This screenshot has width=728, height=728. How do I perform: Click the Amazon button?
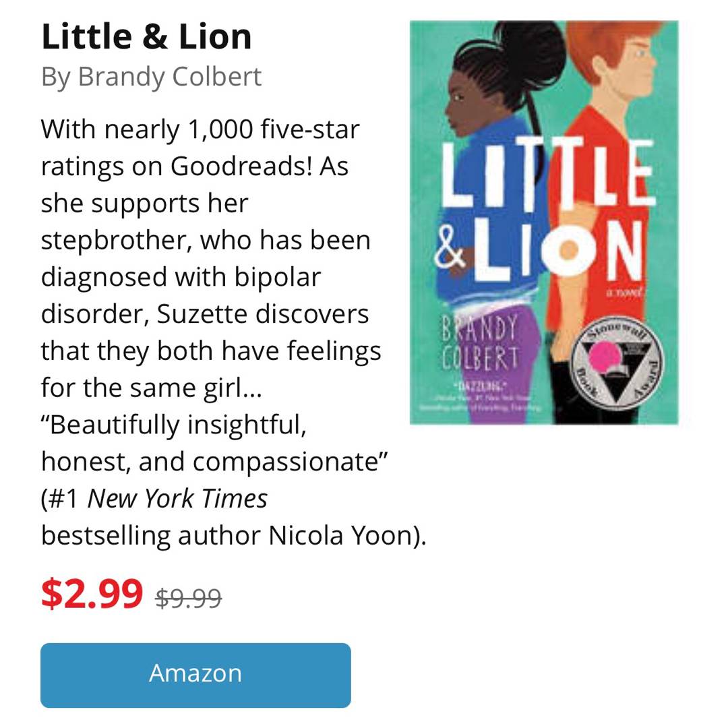pyautogui.click(x=195, y=675)
